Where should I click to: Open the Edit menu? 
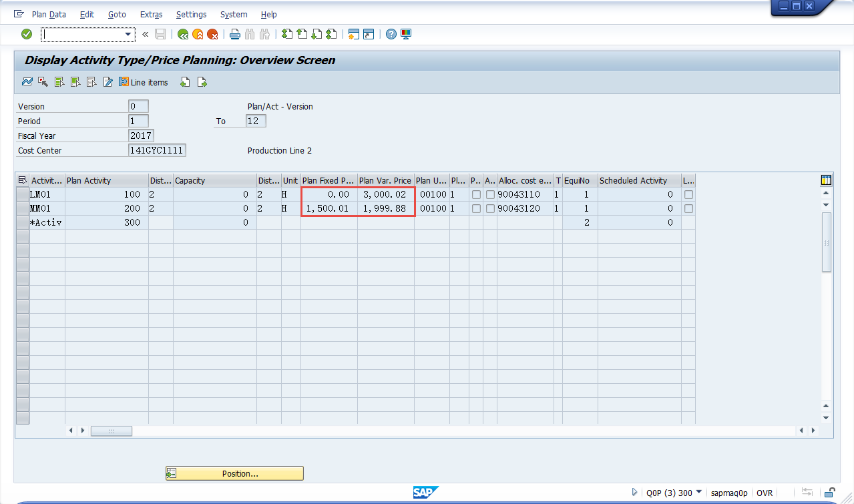tap(87, 14)
